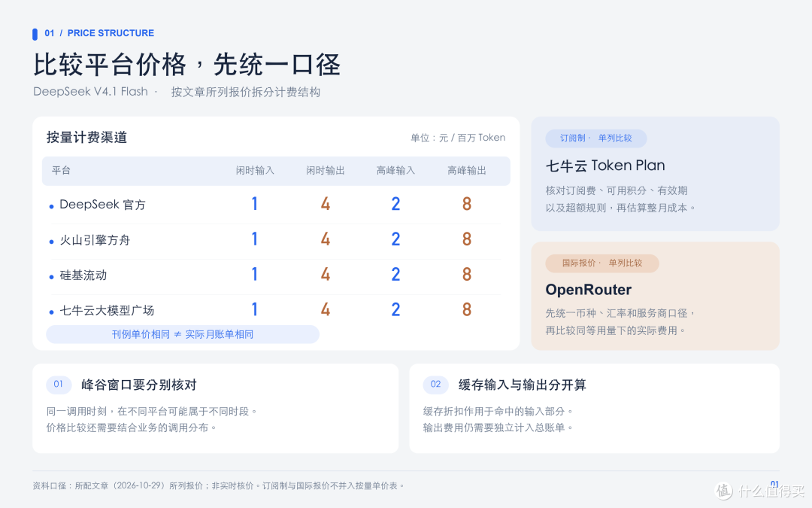Click the '按量计费渠道' table heading
Screen dimensions: 812x508
point(86,138)
